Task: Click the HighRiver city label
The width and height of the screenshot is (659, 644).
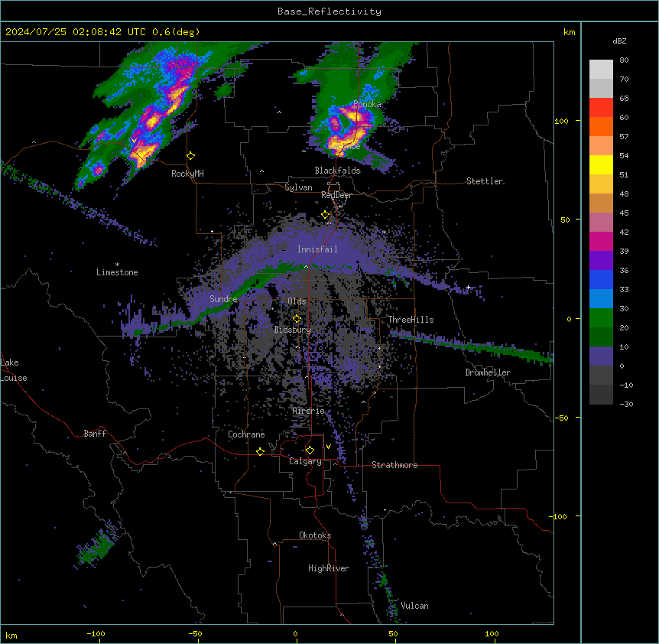Action: pyautogui.click(x=329, y=568)
